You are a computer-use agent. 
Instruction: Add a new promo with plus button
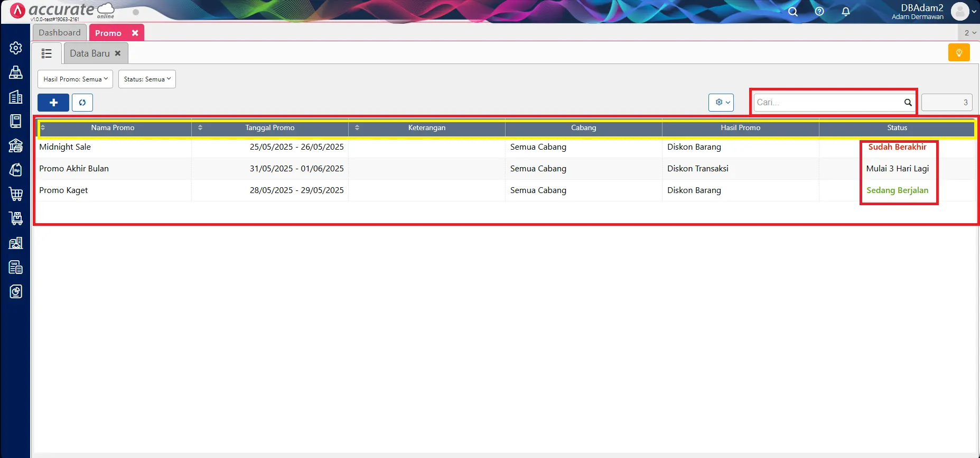53,103
